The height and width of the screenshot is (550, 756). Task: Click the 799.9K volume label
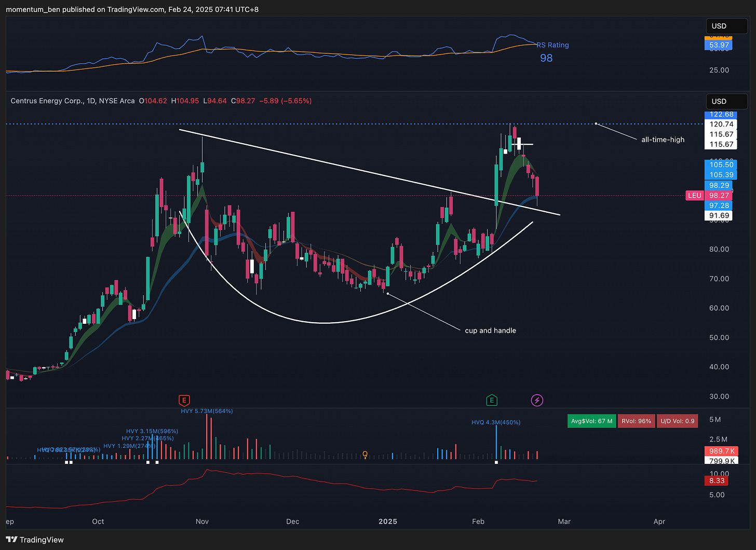(x=722, y=461)
